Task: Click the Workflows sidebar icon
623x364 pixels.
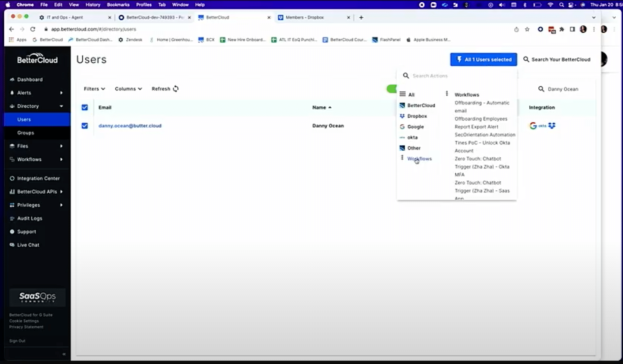Action: 12,159
